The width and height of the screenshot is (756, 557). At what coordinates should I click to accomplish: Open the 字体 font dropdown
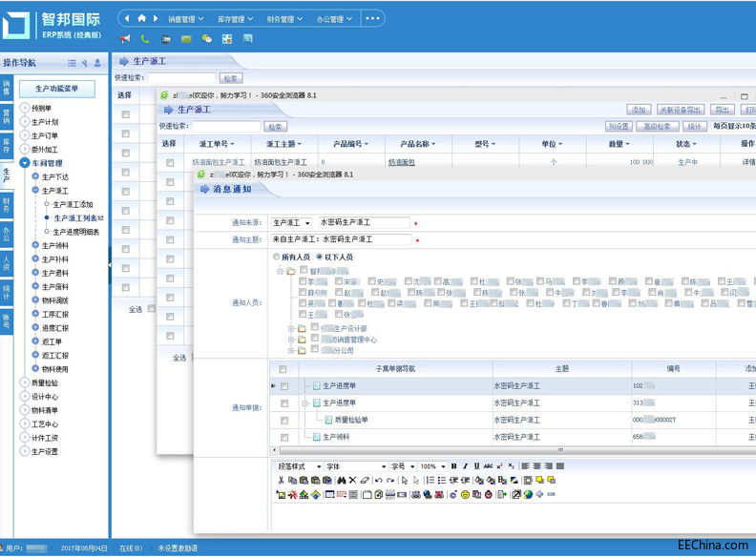pos(356,466)
